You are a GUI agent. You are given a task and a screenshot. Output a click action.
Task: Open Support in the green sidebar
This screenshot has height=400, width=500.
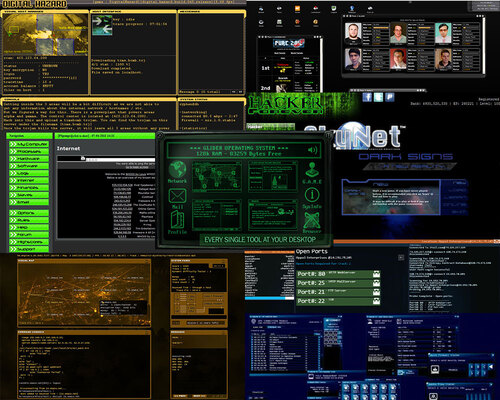[29, 249]
